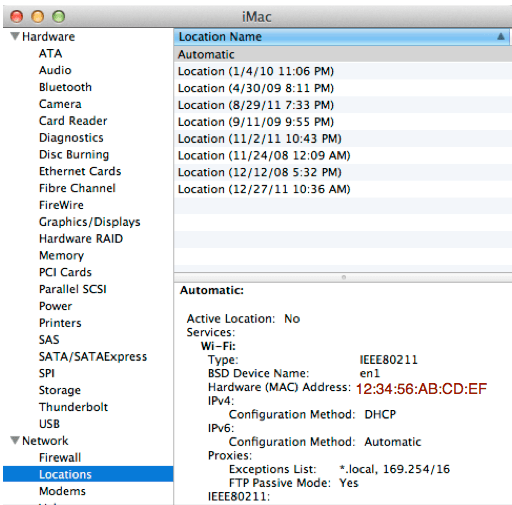Click the exceptions list *.local value
The width and height of the screenshot is (512, 505).
pos(395,469)
